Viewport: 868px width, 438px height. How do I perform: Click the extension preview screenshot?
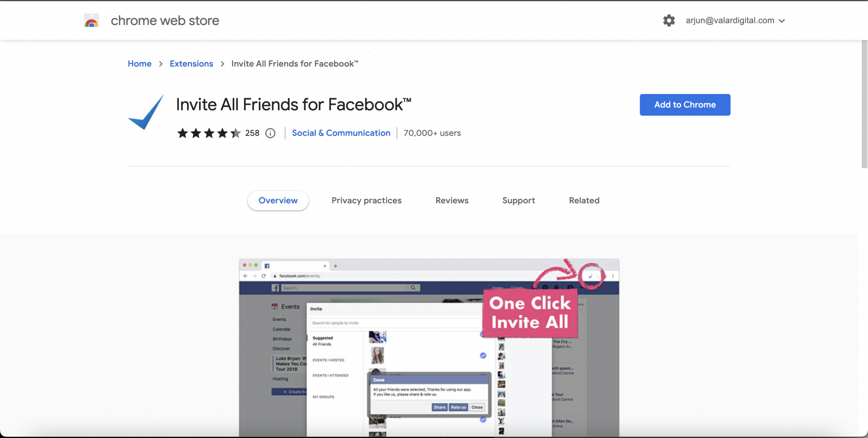[429, 347]
